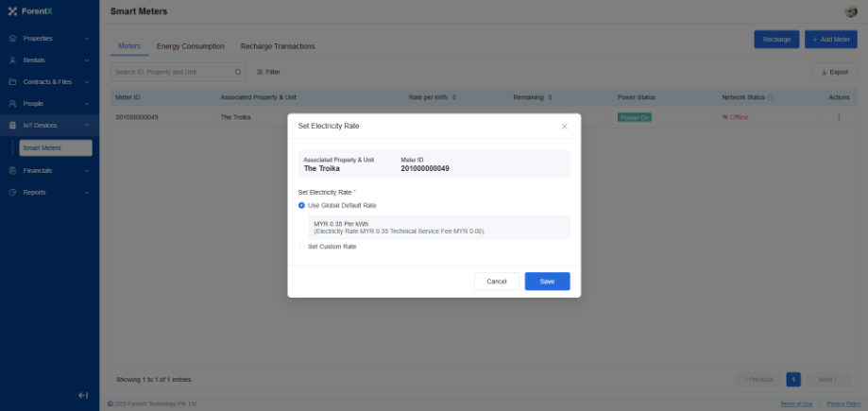The image size is (868, 411).
Task: Click the Save button
Action: pos(547,282)
